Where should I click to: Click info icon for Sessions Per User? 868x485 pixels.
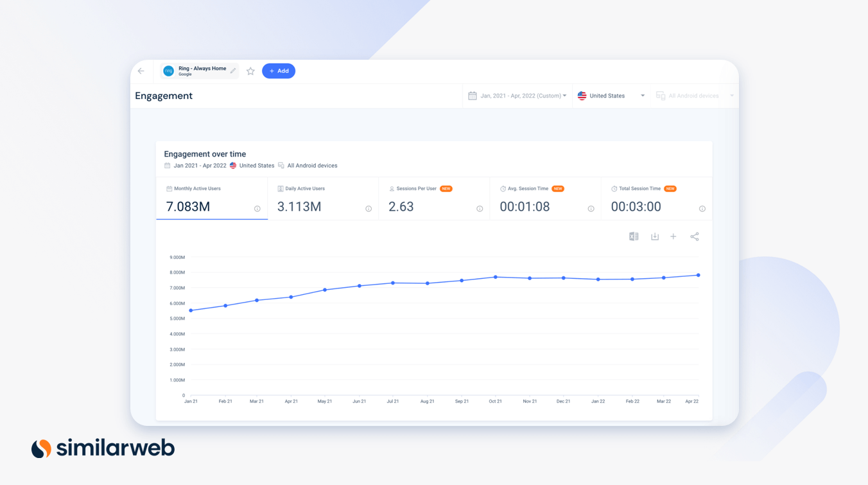click(480, 209)
